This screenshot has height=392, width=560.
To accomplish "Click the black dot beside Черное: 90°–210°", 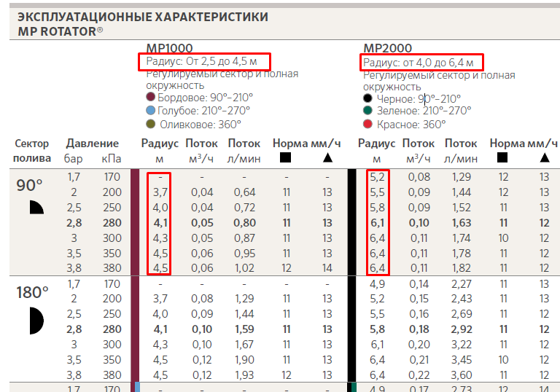I will (x=367, y=98).
